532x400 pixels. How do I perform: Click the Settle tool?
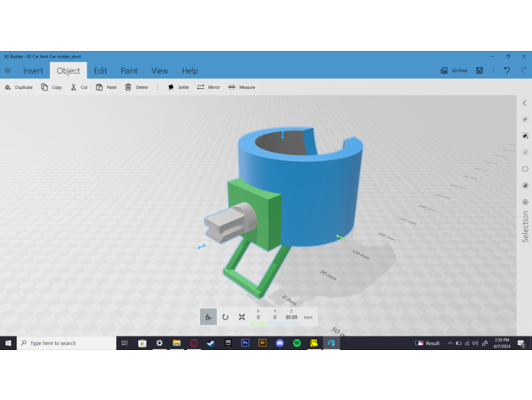tap(178, 87)
